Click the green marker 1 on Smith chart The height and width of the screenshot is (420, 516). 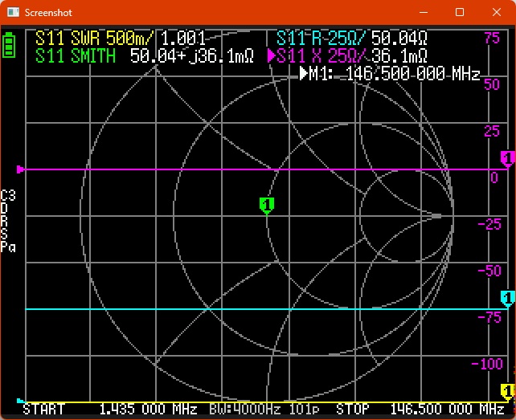[x=267, y=205]
